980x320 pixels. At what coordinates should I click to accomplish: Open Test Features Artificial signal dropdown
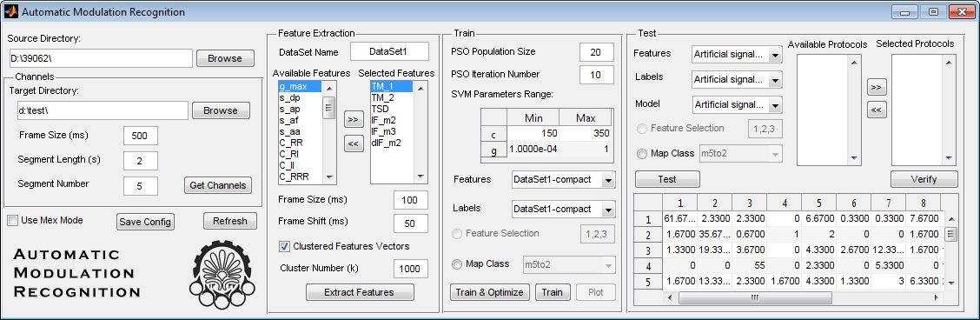click(737, 55)
